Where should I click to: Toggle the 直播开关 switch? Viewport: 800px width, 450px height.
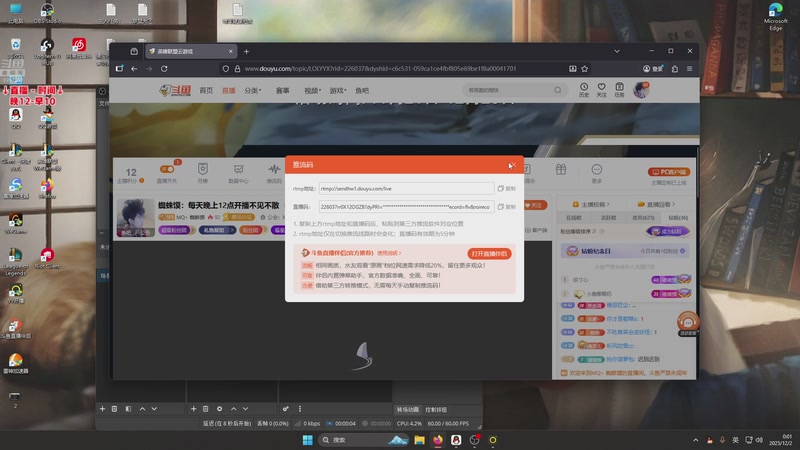pos(167,169)
